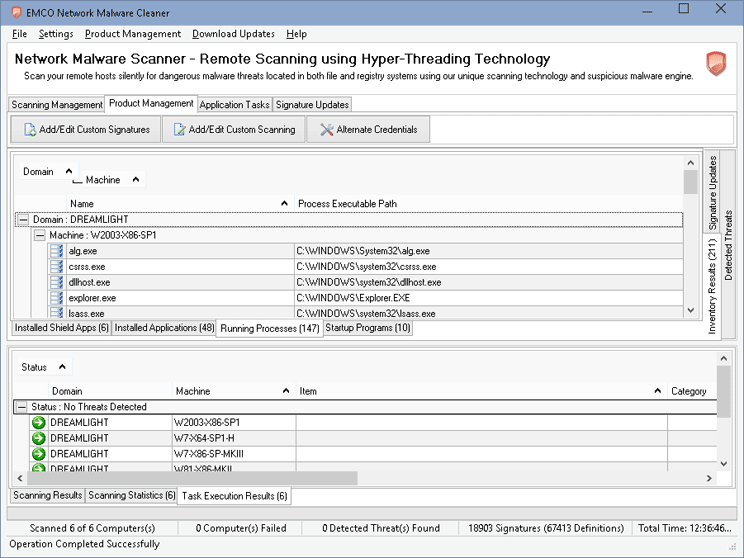Open the Startup Programs (10) tab
Screen dimensions: 744x558
[x=368, y=327]
